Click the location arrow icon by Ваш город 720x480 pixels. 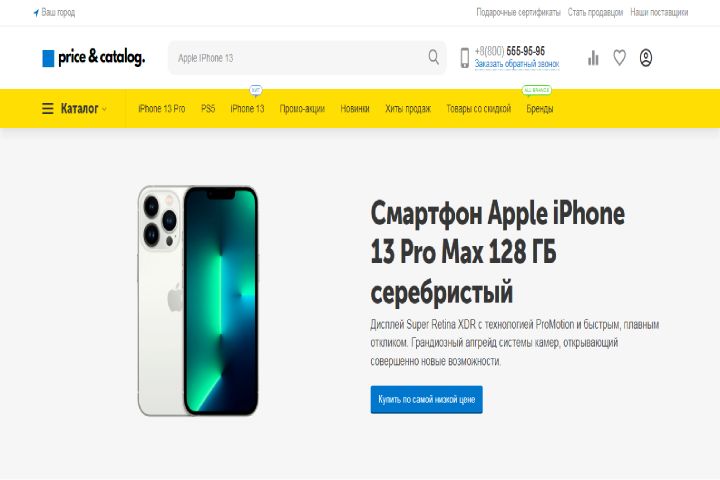[x=36, y=13]
